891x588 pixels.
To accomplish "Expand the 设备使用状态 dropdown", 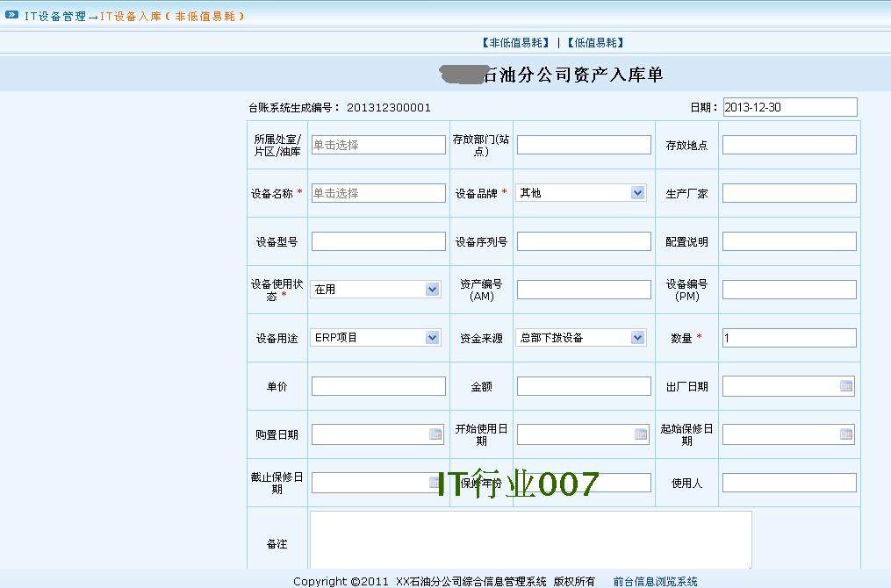I will click(432, 290).
